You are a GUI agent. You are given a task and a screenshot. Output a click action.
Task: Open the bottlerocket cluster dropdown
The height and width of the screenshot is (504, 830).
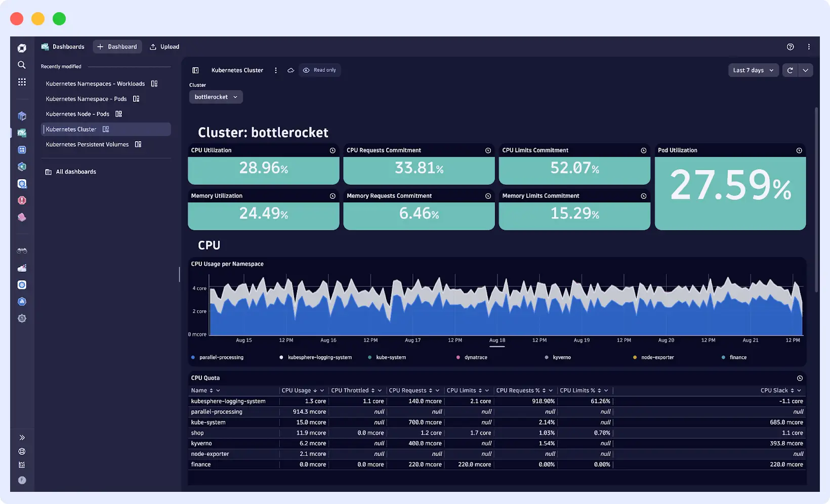coord(216,97)
